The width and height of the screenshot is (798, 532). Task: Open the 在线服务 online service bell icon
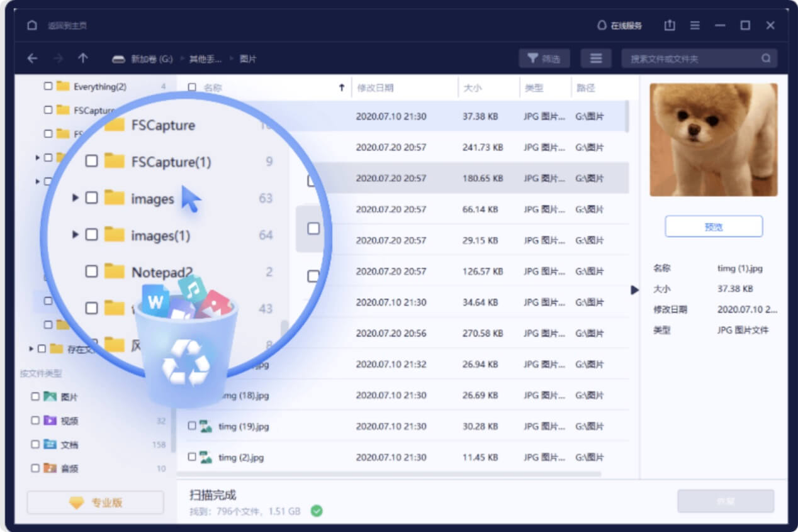point(603,25)
